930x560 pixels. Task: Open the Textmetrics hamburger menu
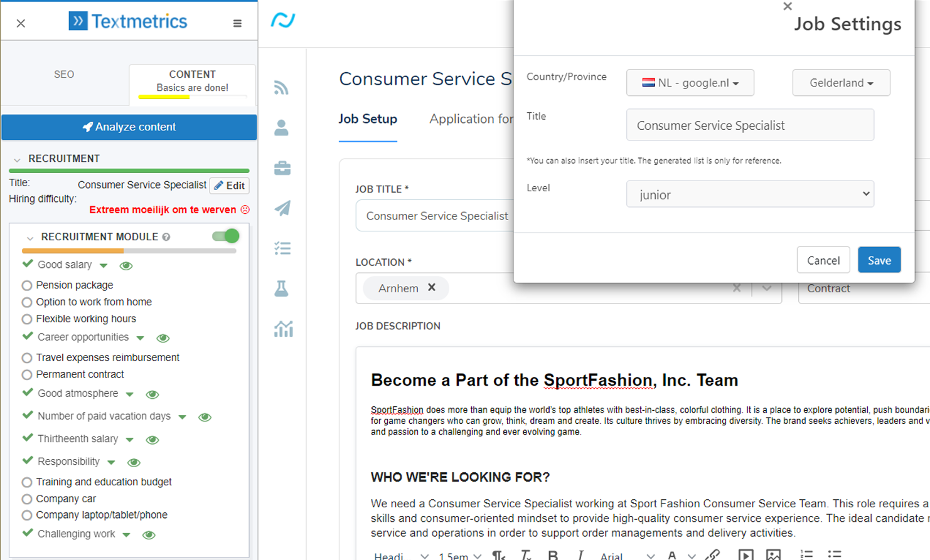tap(237, 23)
